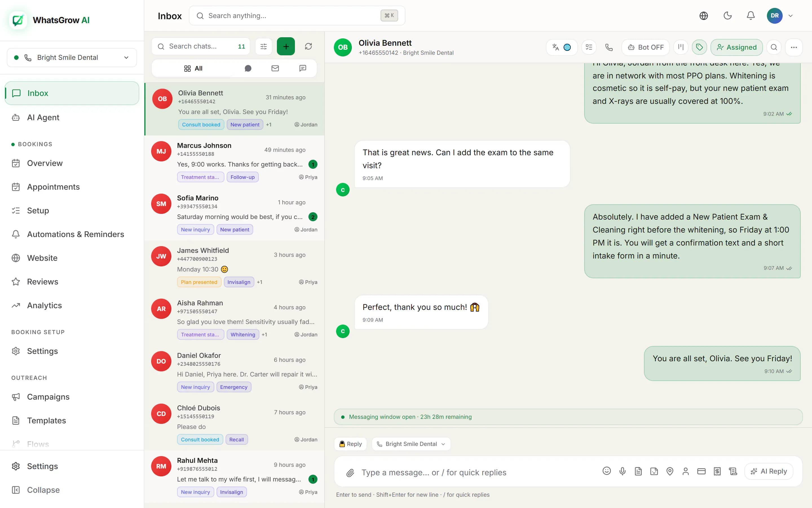Switch to the message notes filter tab
The height and width of the screenshot is (508, 812).
tap(303, 68)
